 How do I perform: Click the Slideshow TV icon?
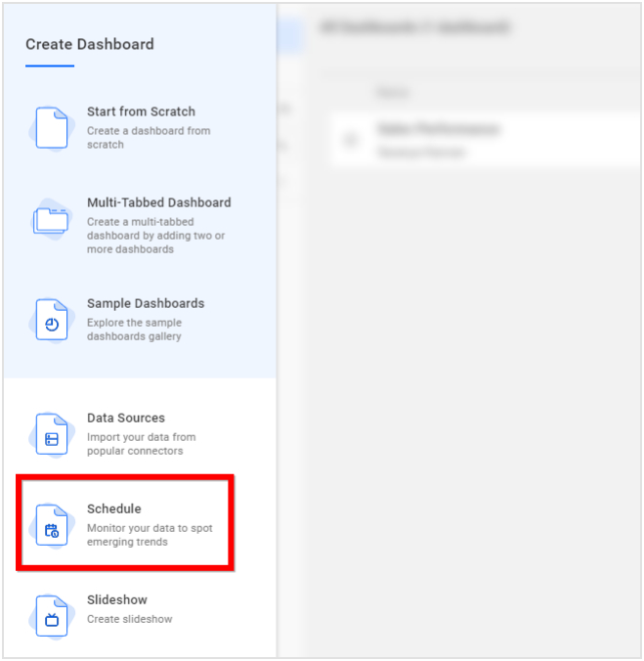coord(52,616)
